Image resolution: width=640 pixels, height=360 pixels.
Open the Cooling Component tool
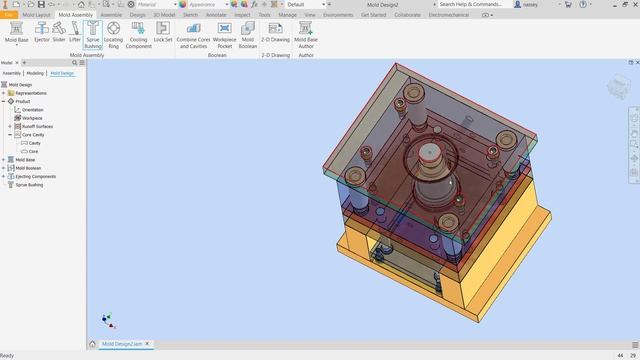[138, 35]
